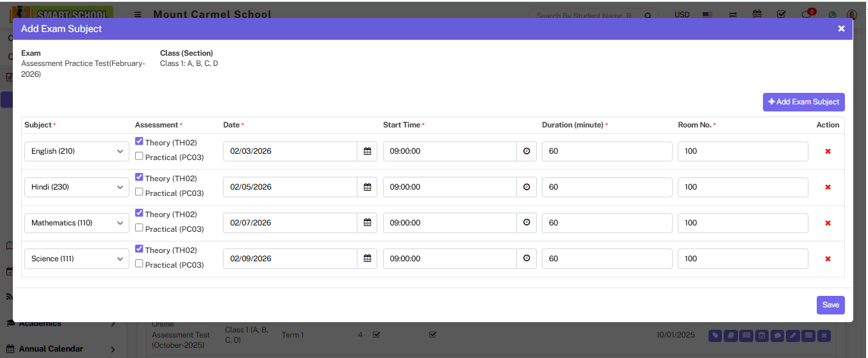Remove the Mathematics subject row

pos(828,223)
